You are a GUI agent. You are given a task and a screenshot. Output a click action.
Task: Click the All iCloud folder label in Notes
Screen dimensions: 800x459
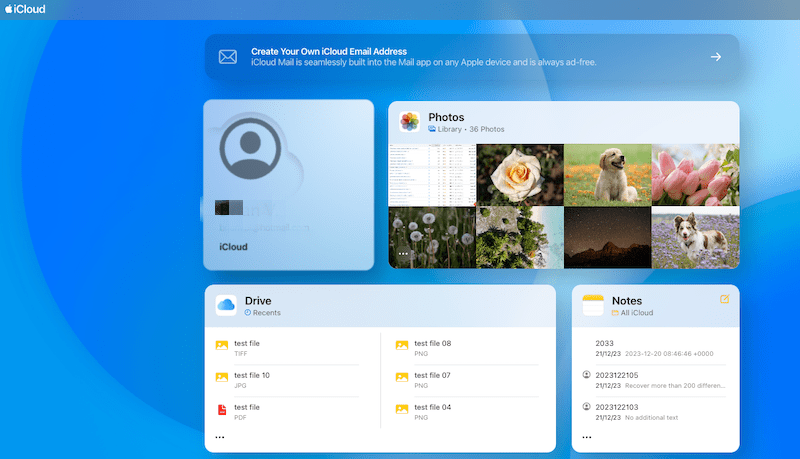[x=633, y=313]
